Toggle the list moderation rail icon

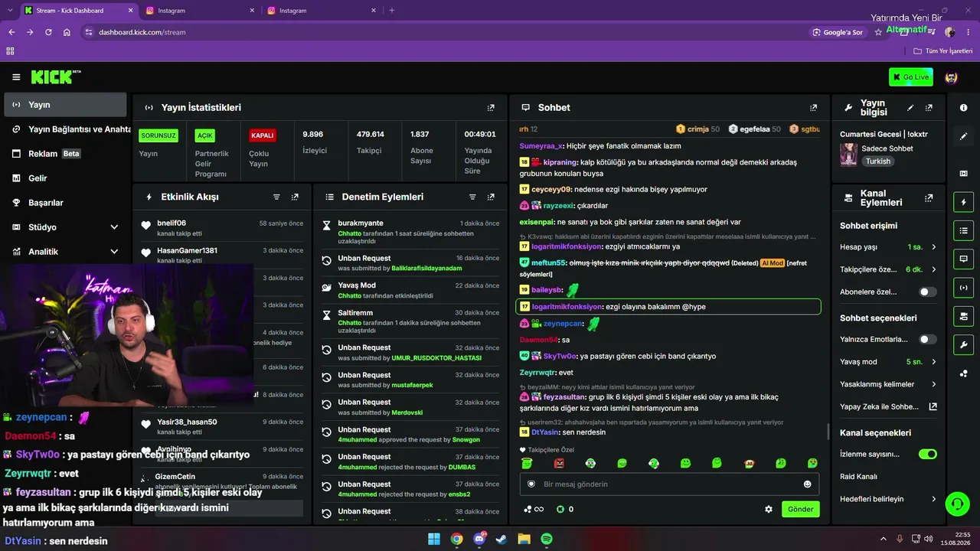point(963,230)
